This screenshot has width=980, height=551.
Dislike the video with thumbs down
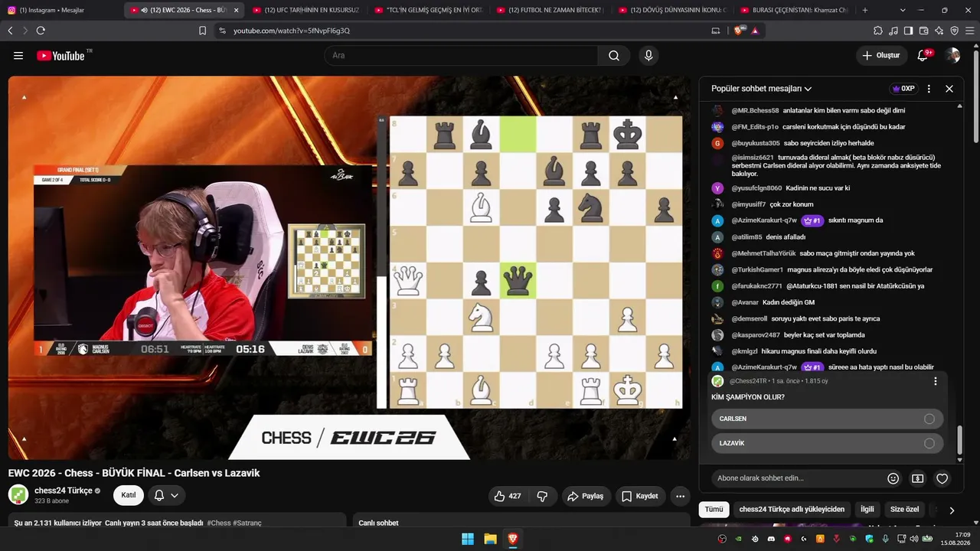[543, 496]
